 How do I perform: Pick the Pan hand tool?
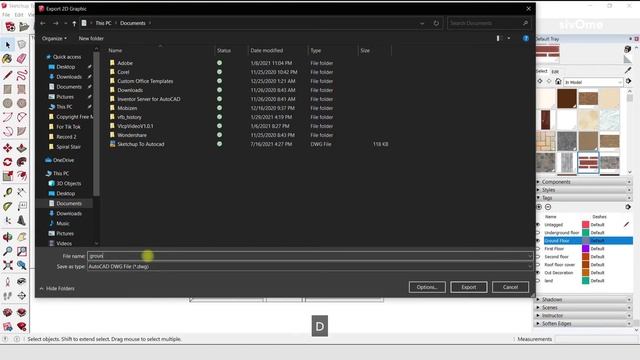22,237
